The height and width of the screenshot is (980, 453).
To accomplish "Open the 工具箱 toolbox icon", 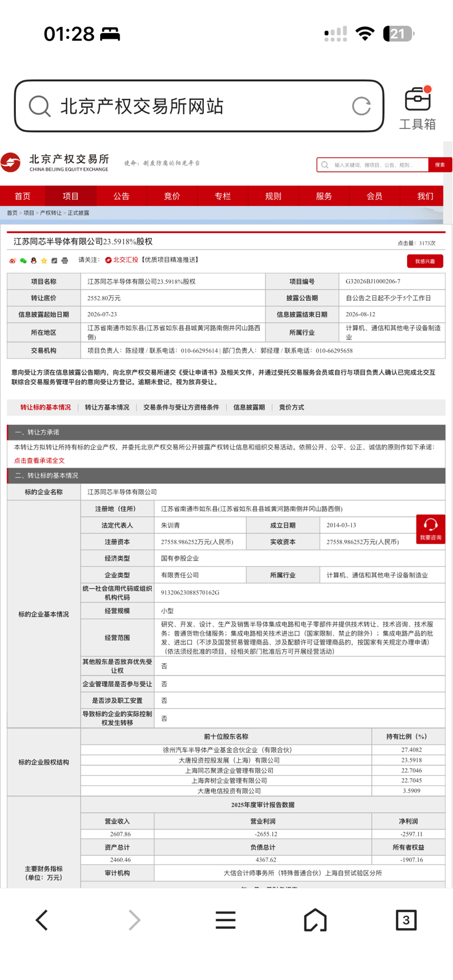I will (418, 108).
